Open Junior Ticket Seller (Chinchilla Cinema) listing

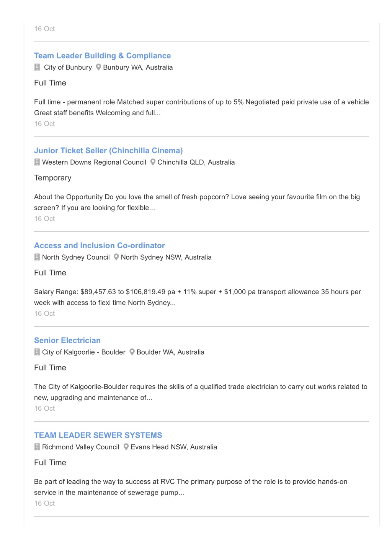[x=108, y=151]
